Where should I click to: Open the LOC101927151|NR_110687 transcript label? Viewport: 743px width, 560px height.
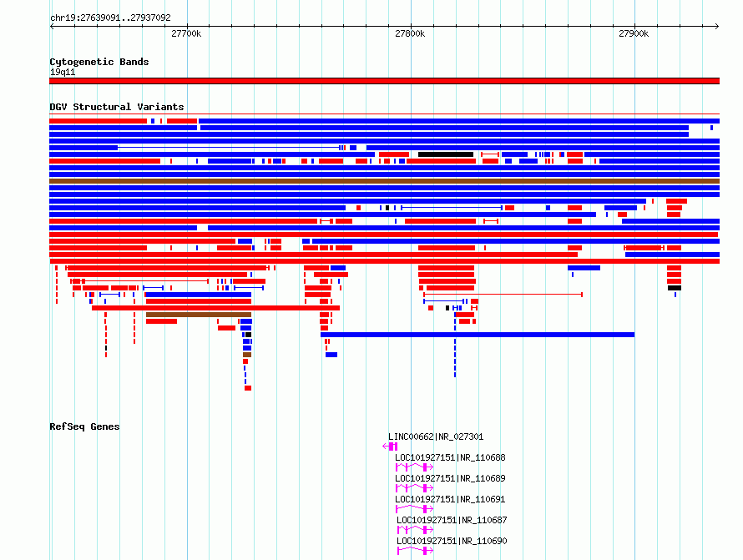452,520
